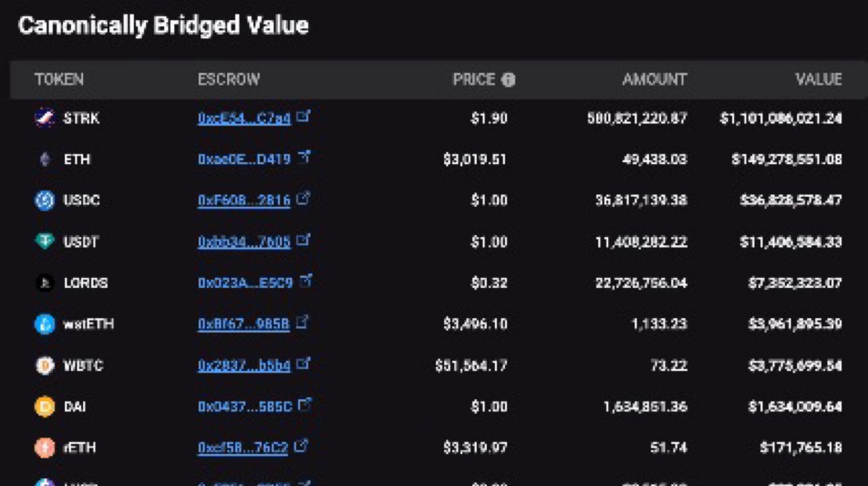Viewport: 868px width, 486px height.
Task: Open the STRK escrow address link
Action: [x=244, y=118]
